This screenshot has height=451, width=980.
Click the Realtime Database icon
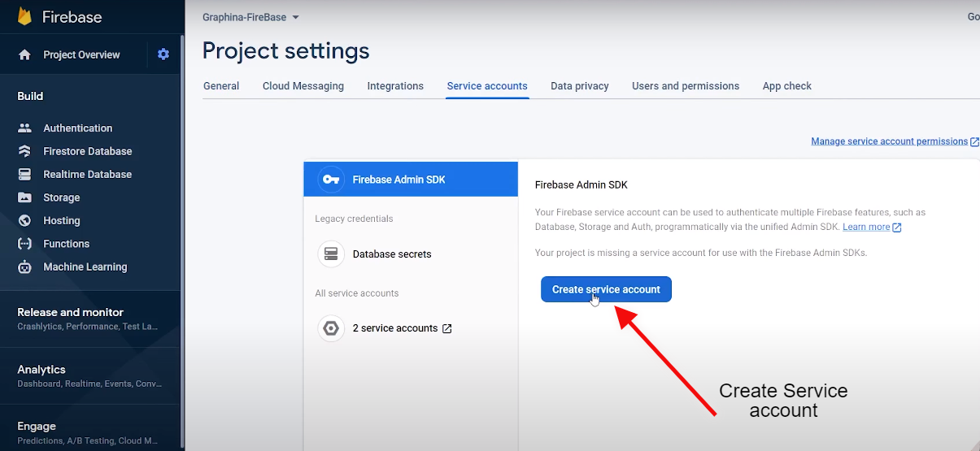coord(24,174)
